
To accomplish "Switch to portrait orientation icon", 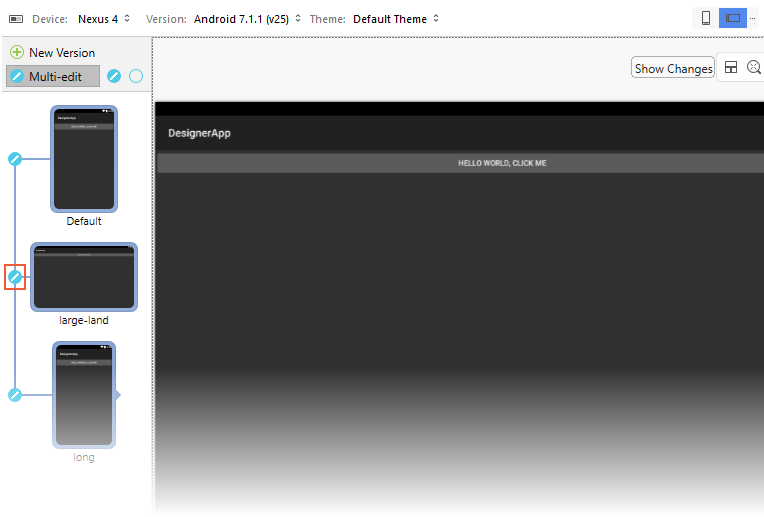I will (706, 18).
